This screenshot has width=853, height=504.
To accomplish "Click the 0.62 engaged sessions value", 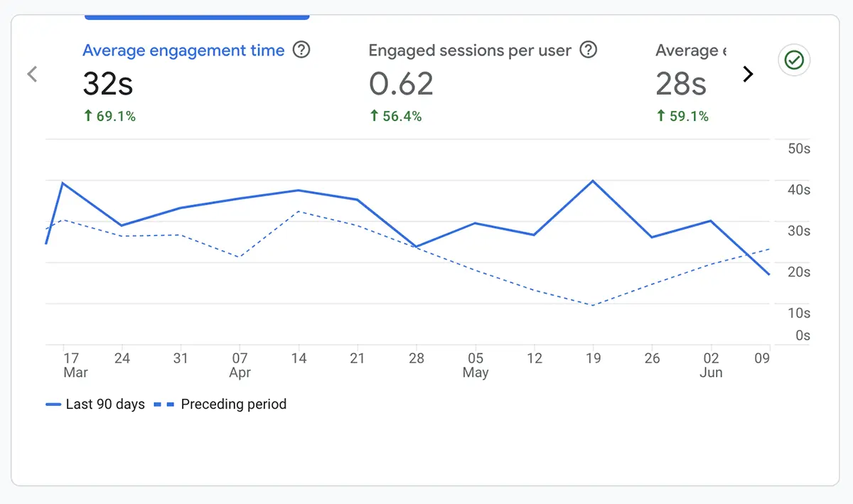I will [400, 83].
